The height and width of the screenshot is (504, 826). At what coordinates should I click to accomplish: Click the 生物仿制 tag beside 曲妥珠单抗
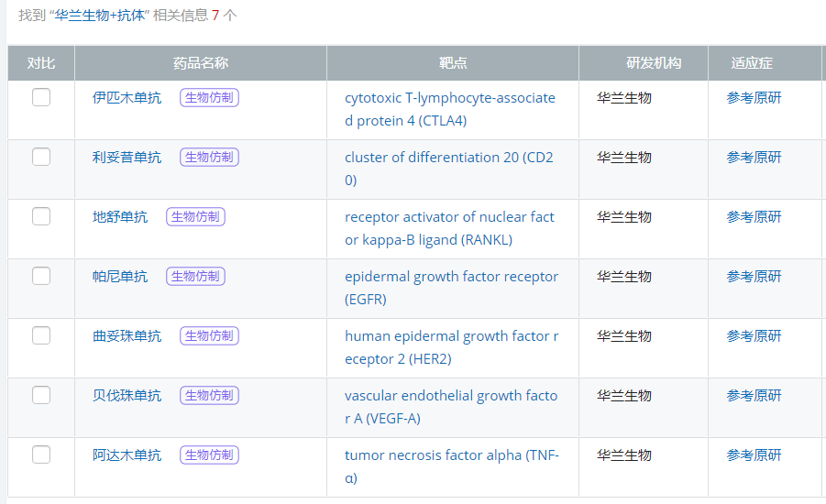(209, 335)
